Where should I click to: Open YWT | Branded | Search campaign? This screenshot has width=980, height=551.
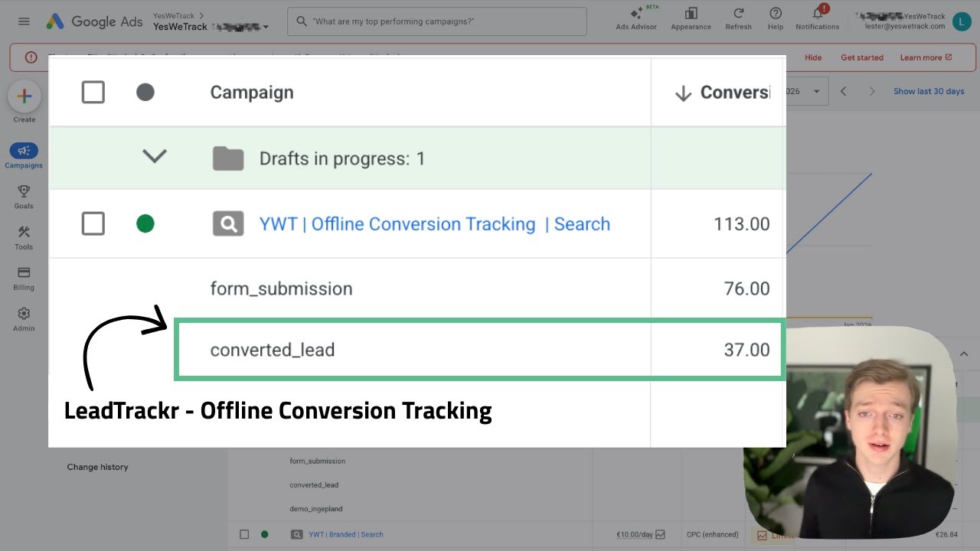[x=346, y=534]
